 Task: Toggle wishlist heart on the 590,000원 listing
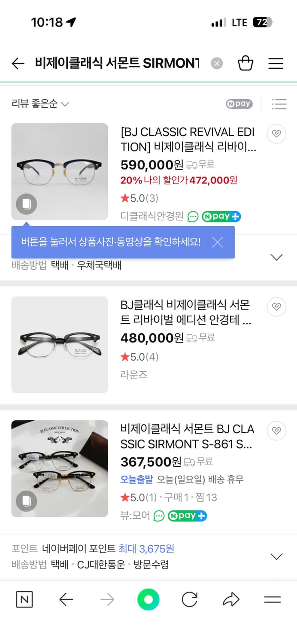tap(276, 134)
